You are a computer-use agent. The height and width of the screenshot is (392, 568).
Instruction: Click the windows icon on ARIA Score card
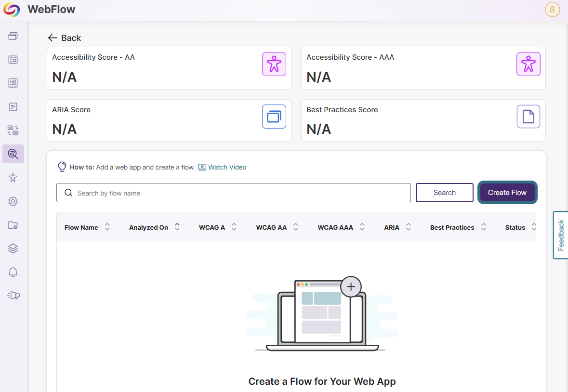click(274, 117)
